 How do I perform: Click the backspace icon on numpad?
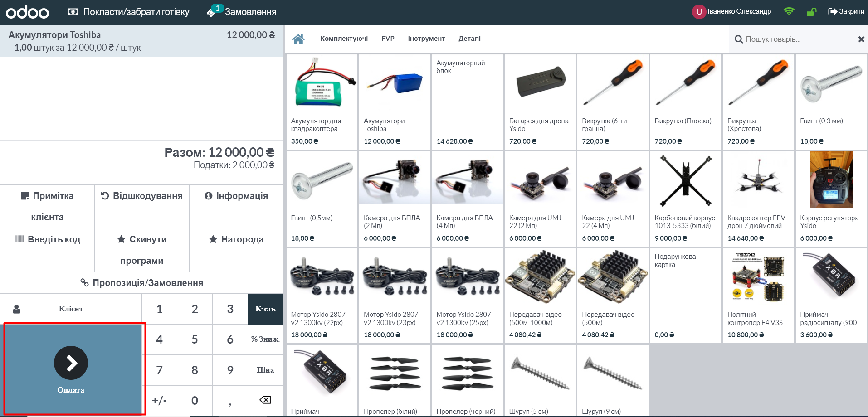coord(265,400)
